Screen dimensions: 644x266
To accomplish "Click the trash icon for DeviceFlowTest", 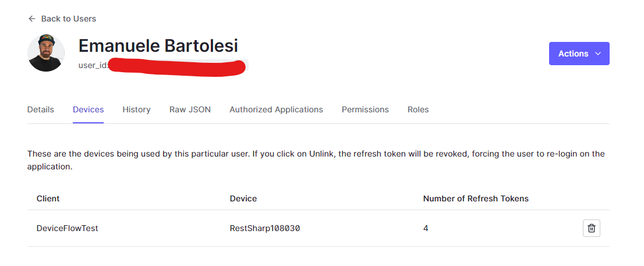I will click(591, 228).
